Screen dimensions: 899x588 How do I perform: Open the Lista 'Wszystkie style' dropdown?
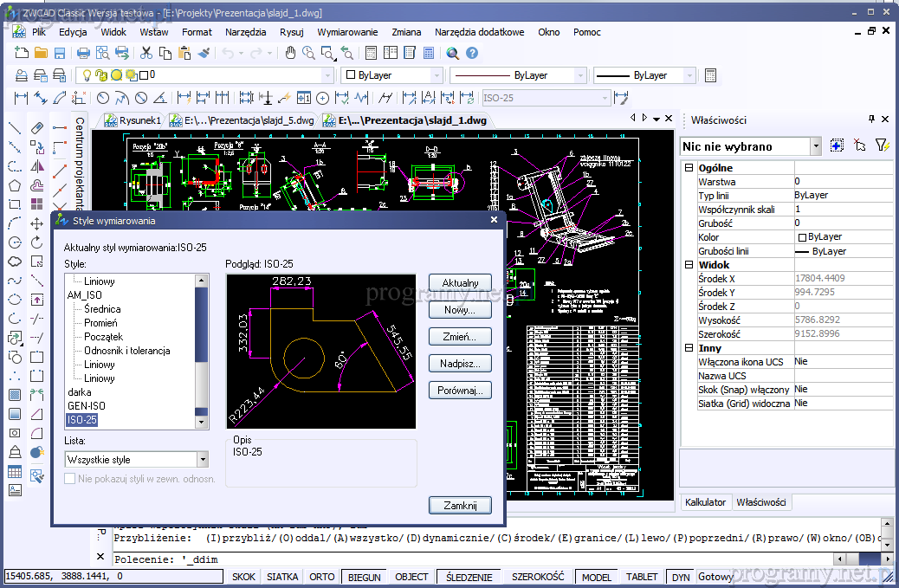coord(203,460)
